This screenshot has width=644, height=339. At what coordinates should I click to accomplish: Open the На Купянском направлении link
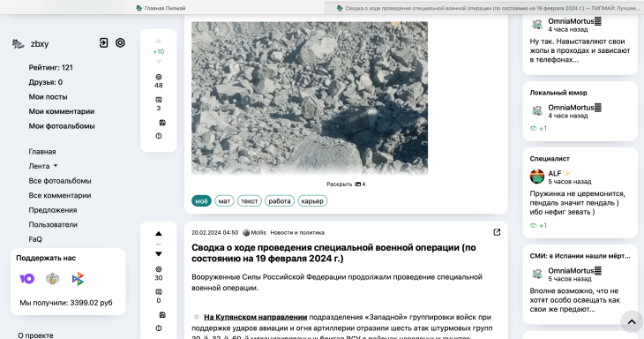click(x=256, y=317)
